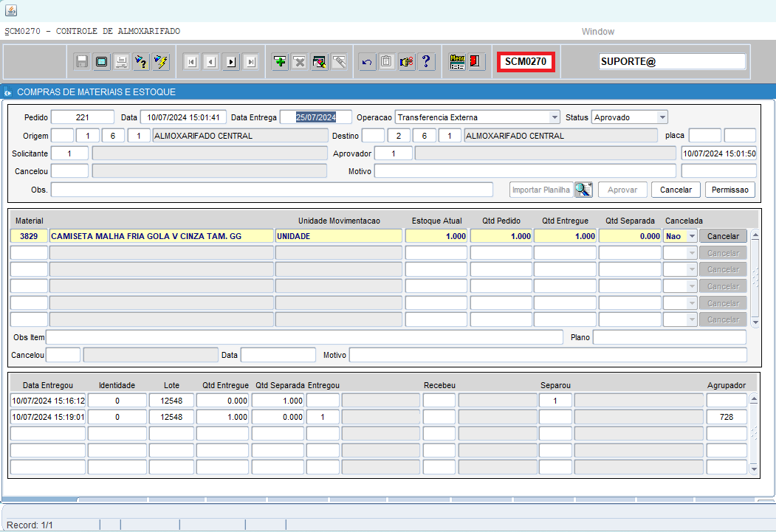Click the green plus insert record icon
The height and width of the screenshot is (532, 776).
pyautogui.click(x=280, y=62)
